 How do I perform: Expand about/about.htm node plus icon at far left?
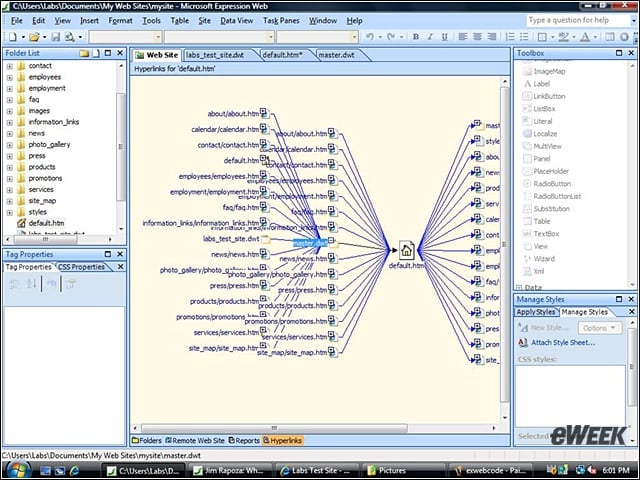[x=264, y=111]
